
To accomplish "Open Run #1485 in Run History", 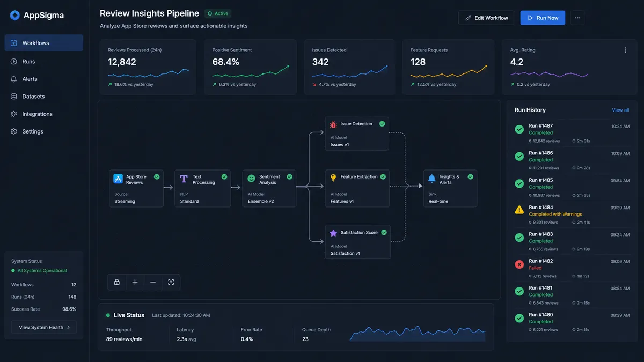I will [x=572, y=187].
